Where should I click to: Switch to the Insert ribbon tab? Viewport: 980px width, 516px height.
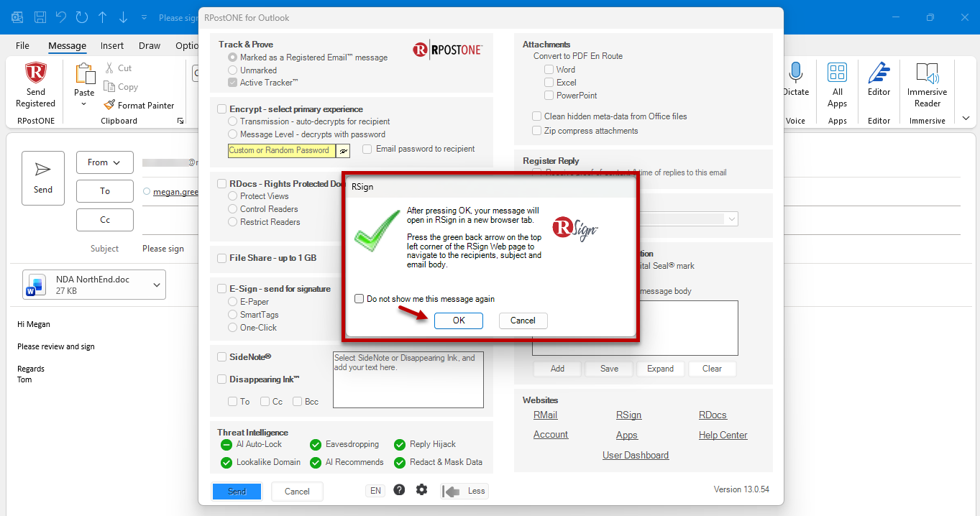point(112,46)
